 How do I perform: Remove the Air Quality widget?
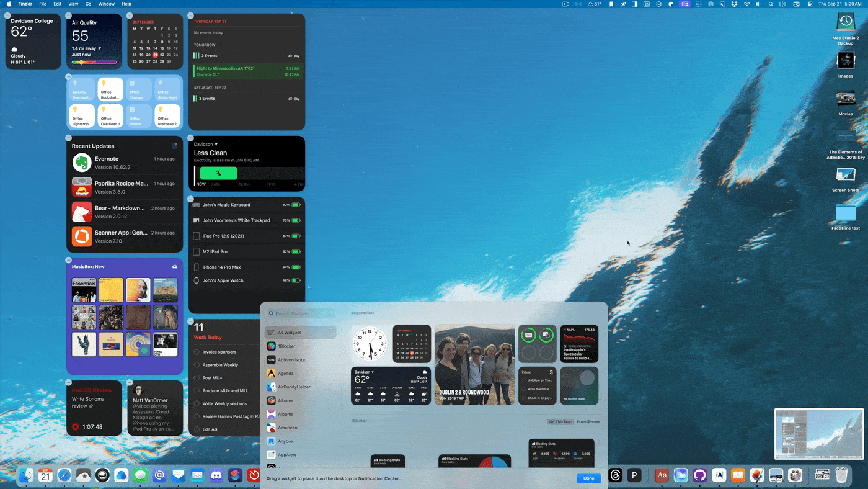click(68, 15)
